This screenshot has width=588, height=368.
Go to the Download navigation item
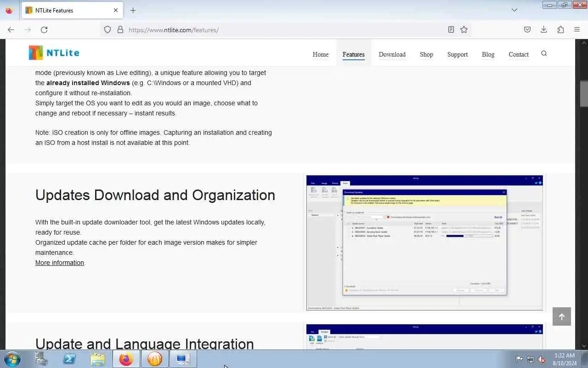pyautogui.click(x=392, y=54)
